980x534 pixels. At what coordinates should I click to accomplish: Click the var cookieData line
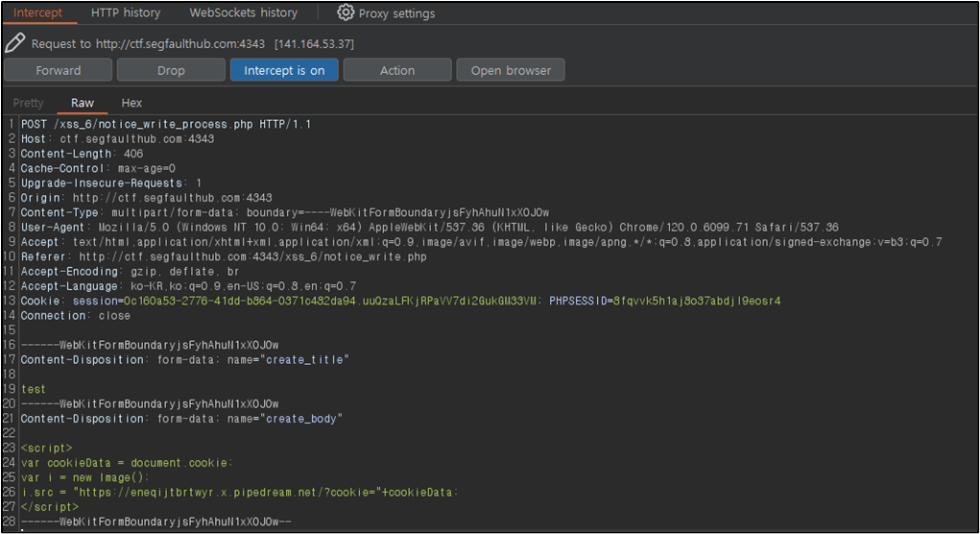pyautogui.click(x=127, y=463)
